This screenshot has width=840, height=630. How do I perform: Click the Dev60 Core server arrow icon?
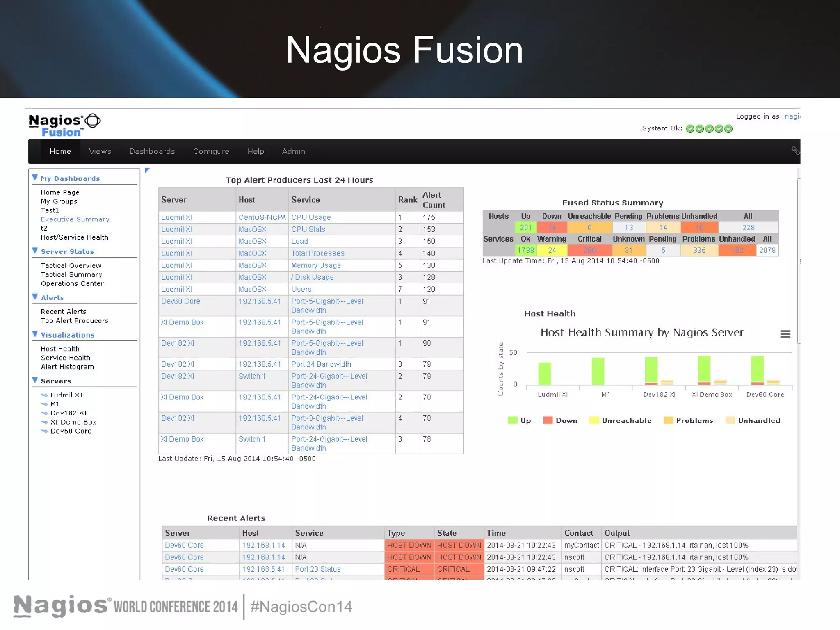pos(44,431)
